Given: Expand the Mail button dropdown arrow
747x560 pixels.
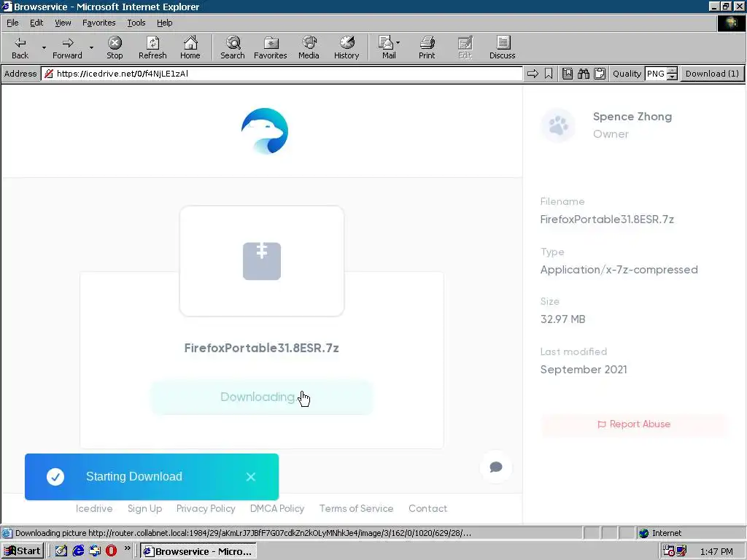Looking at the screenshot, I should click(x=398, y=43).
